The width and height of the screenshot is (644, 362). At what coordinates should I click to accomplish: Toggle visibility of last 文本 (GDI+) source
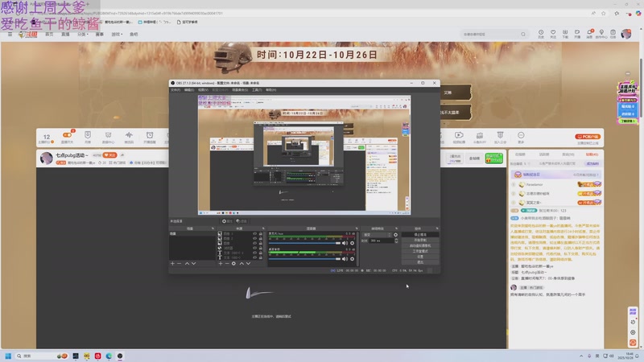click(254, 257)
